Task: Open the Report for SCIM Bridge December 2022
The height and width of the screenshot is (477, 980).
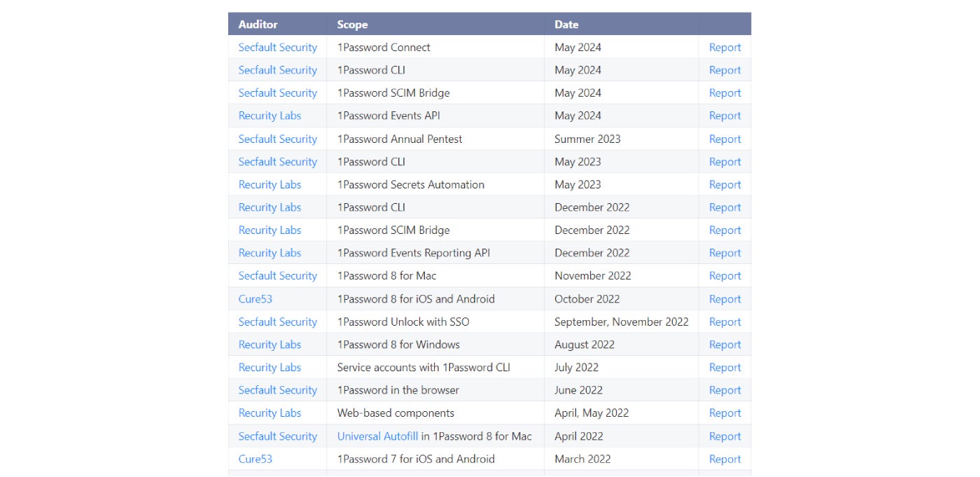Action: click(x=724, y=230)
